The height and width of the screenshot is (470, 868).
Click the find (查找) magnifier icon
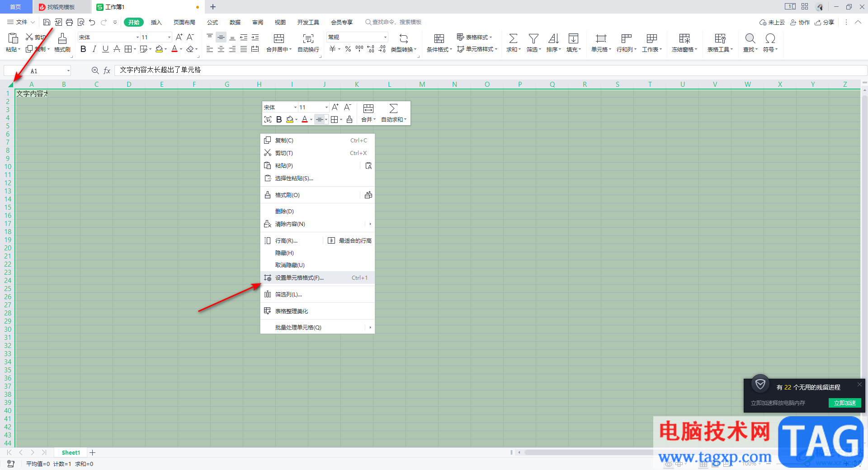coord(750,38)
